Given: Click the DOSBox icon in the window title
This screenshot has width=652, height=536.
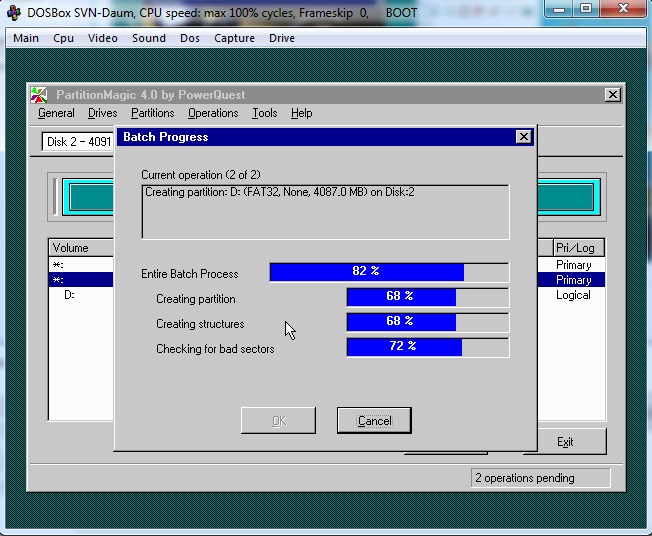Looking at the screenshot, I should tap(13, 10).
